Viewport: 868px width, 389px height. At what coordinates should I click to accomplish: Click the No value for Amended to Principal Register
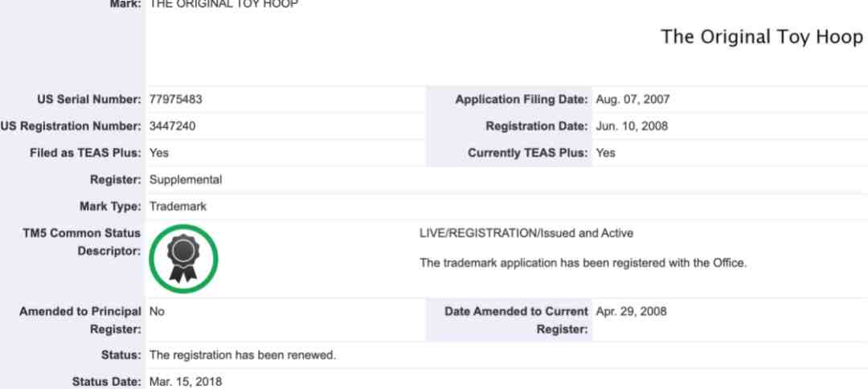[x=157, y=312]
